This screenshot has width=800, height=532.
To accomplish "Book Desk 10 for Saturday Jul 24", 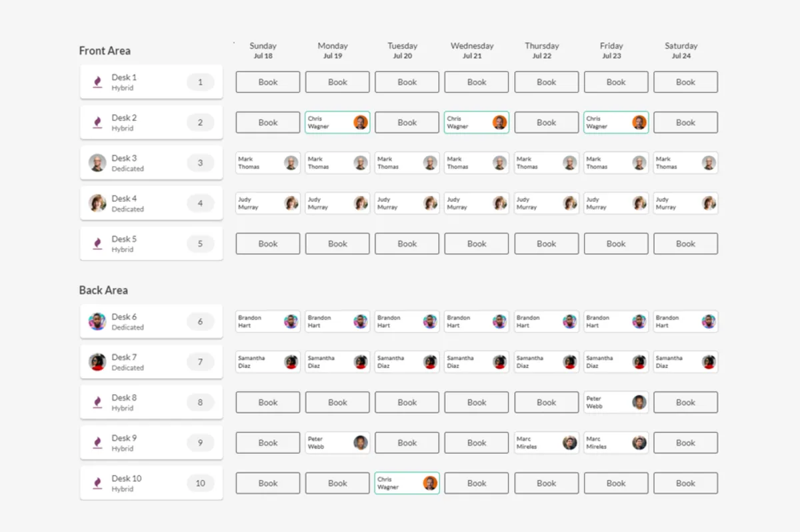I will pyautogui.click(x=685, y=483).
